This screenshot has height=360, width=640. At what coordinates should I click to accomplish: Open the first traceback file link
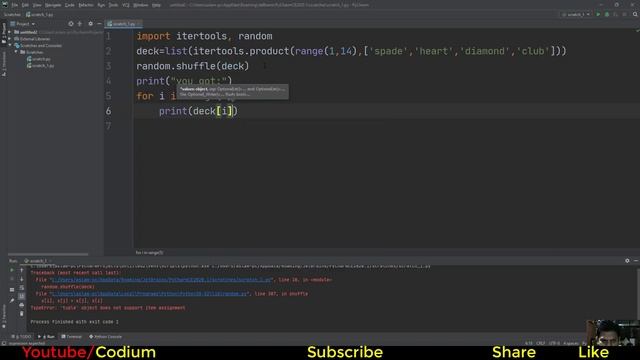[x=161, y=280]
